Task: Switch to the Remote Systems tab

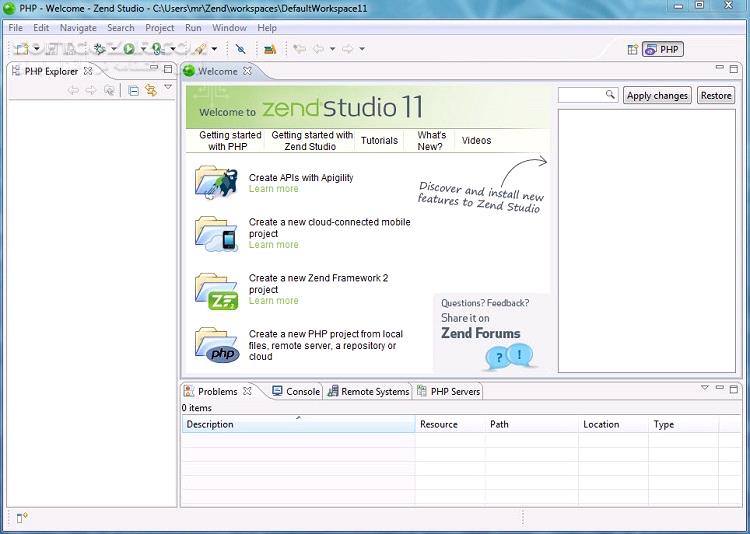Action: pos(369,391)
